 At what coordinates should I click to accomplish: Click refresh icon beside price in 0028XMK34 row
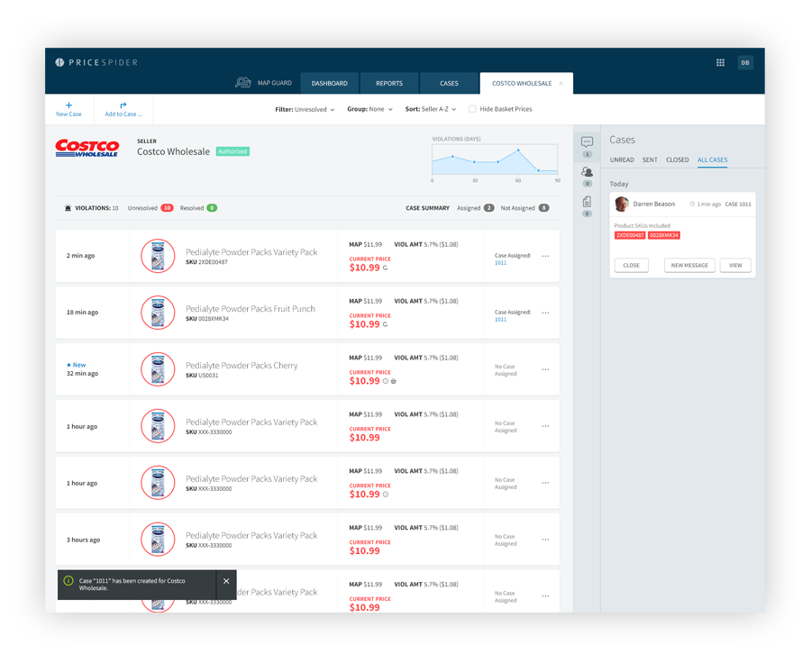(x=385, y=324)
